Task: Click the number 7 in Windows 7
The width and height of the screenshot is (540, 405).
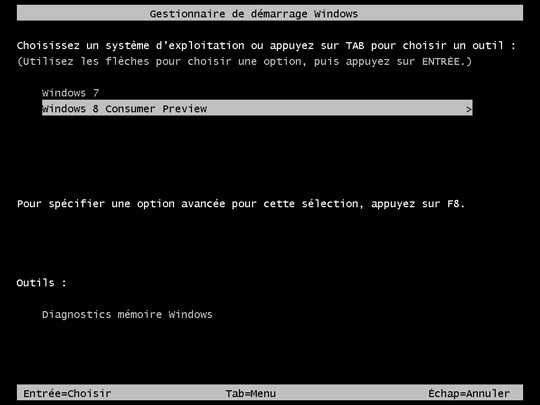Action: point(96,93)
